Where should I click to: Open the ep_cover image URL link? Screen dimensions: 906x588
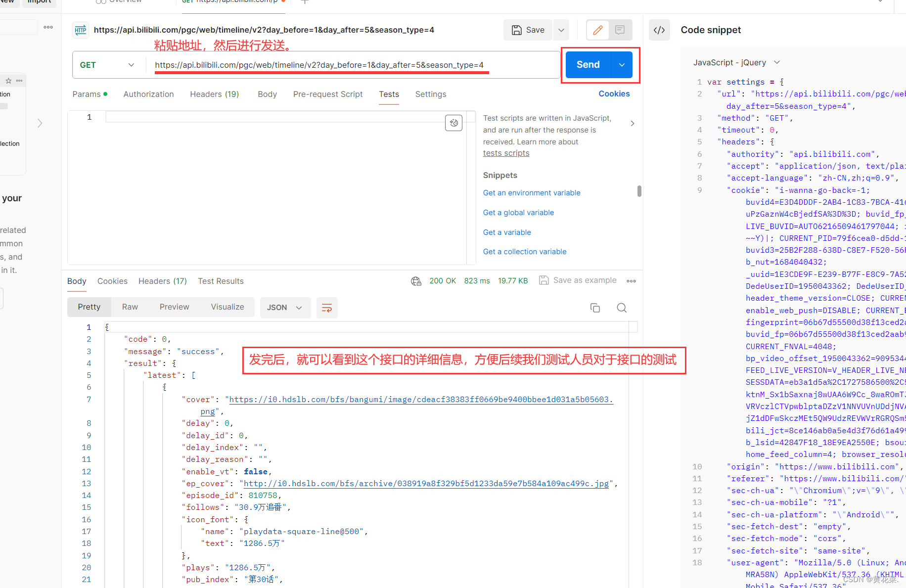click(426, 484)
